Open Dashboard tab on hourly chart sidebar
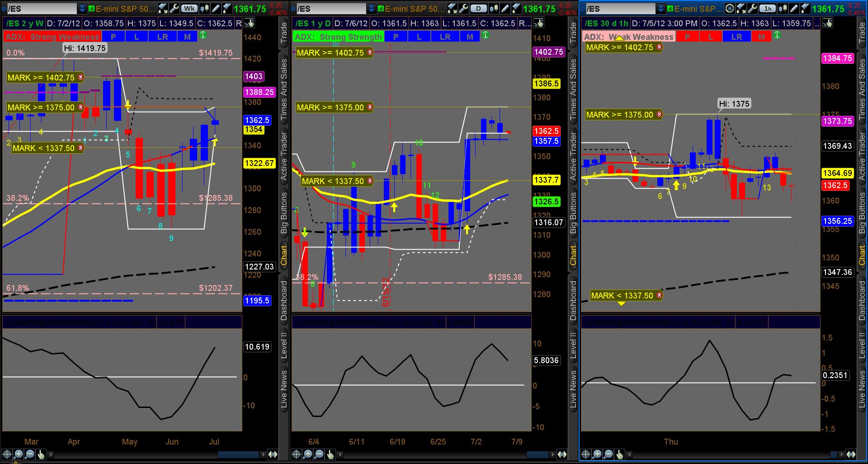This screenshot has width=868, height=464. point(863,301)
